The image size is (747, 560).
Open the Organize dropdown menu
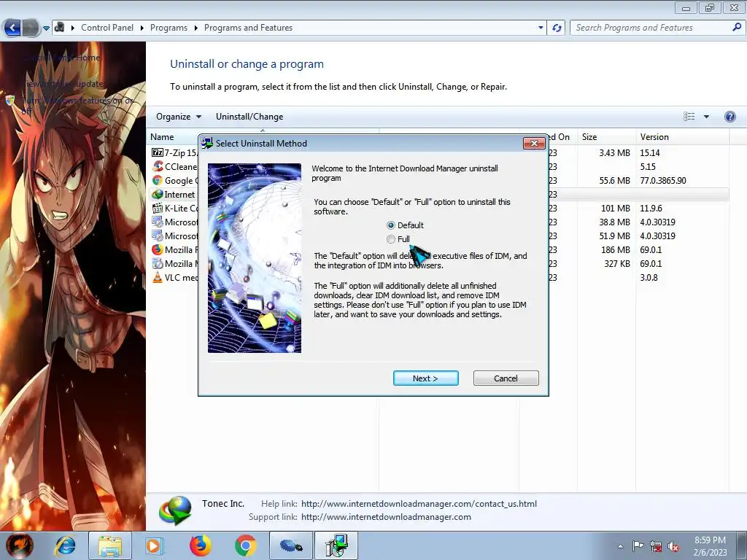pyautogui.click(x=179, y=117)
